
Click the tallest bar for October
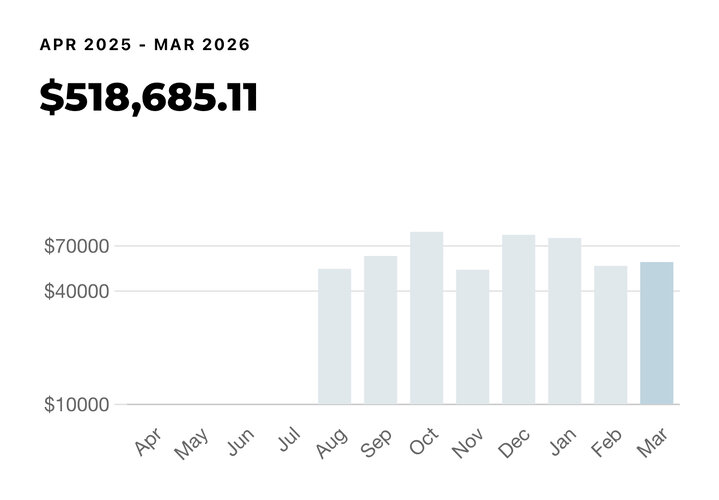tap(426, 318)
